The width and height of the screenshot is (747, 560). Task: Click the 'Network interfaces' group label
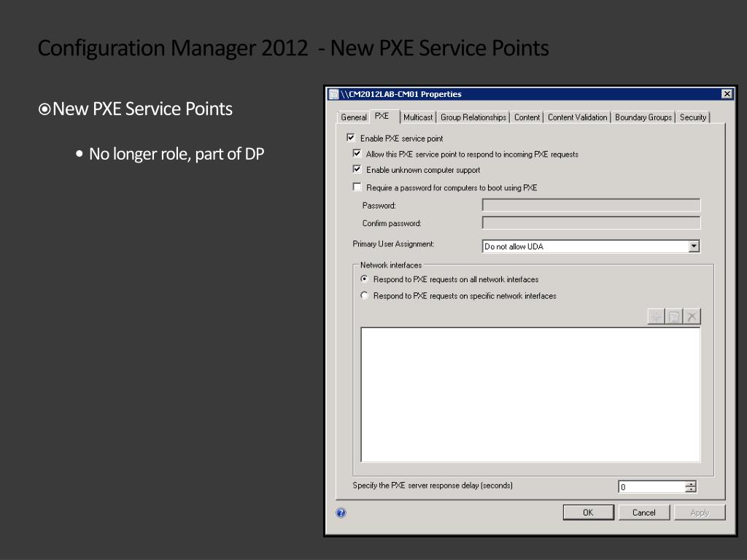[x=391, y=265]
